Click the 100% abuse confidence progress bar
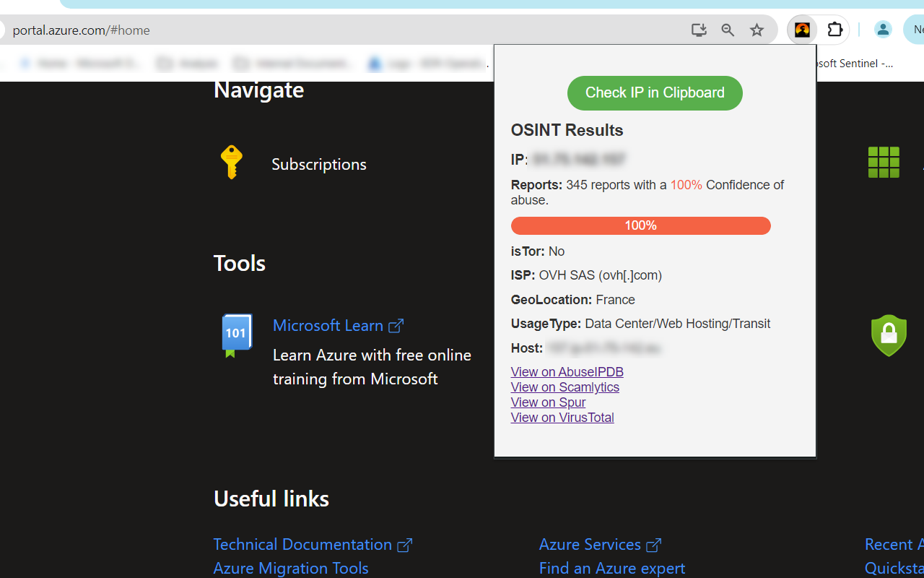 click(640, 225)
